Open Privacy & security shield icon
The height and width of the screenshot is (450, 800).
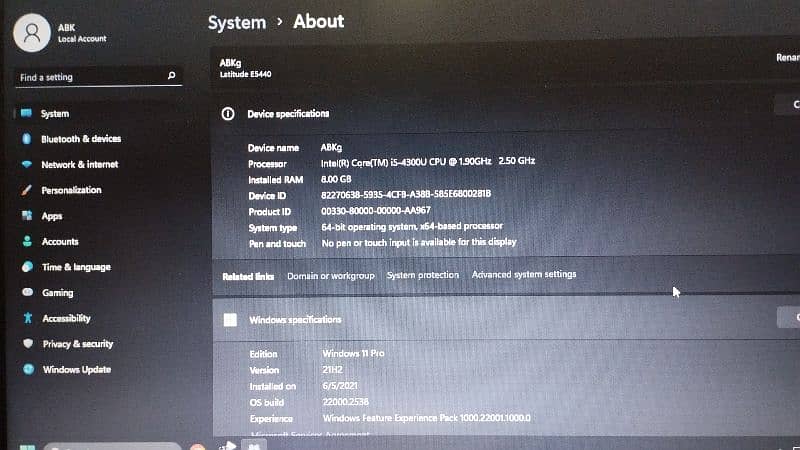[28, 343]
